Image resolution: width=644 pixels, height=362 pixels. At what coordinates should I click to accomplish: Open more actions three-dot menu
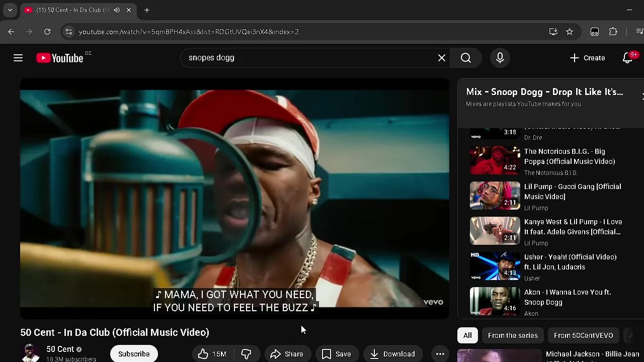point(440,354)
